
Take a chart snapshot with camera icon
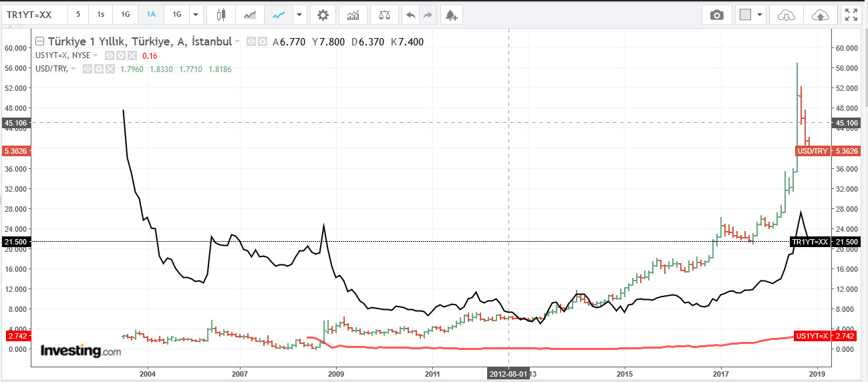point(716,15)
